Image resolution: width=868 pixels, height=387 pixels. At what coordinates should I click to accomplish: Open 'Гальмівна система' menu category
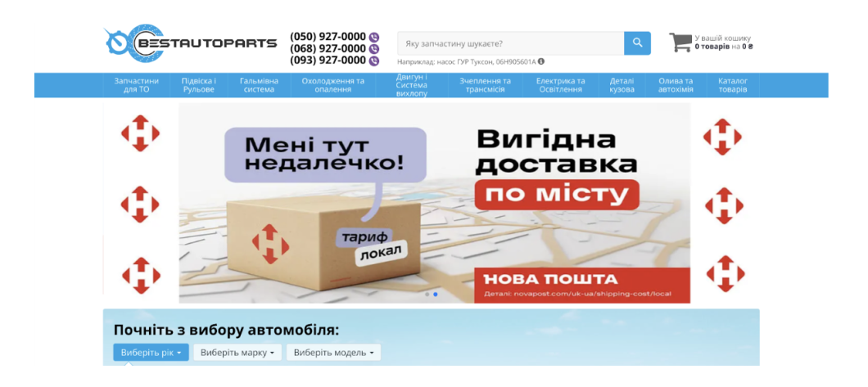click(x=259, y=85)
